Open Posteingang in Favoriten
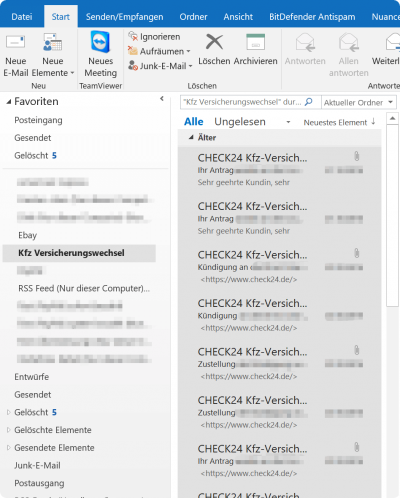The width and height of the screenshot is (400, 498). tap(38, 120)
